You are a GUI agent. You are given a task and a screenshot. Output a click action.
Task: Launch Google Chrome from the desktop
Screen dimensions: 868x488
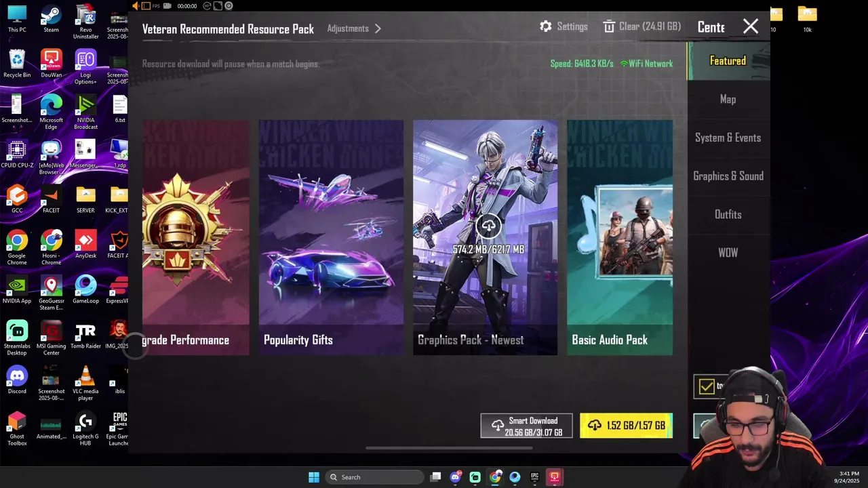coord(17,247)
